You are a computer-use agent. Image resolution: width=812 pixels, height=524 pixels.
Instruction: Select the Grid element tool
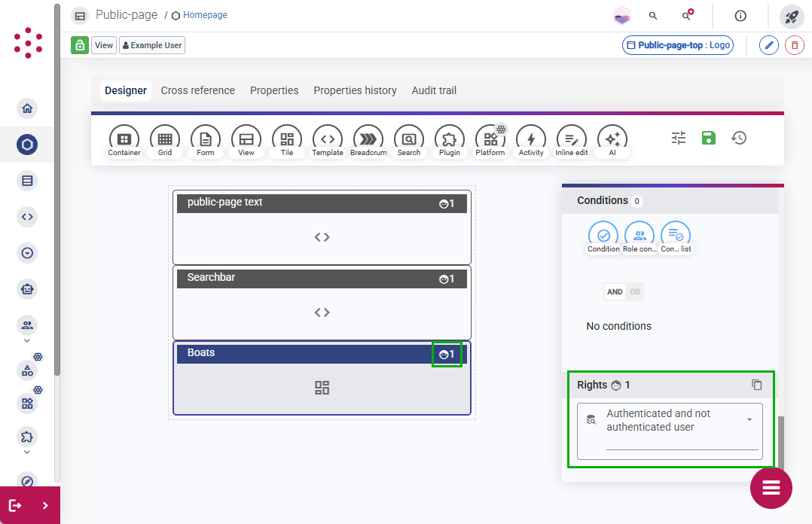[165, 141]
